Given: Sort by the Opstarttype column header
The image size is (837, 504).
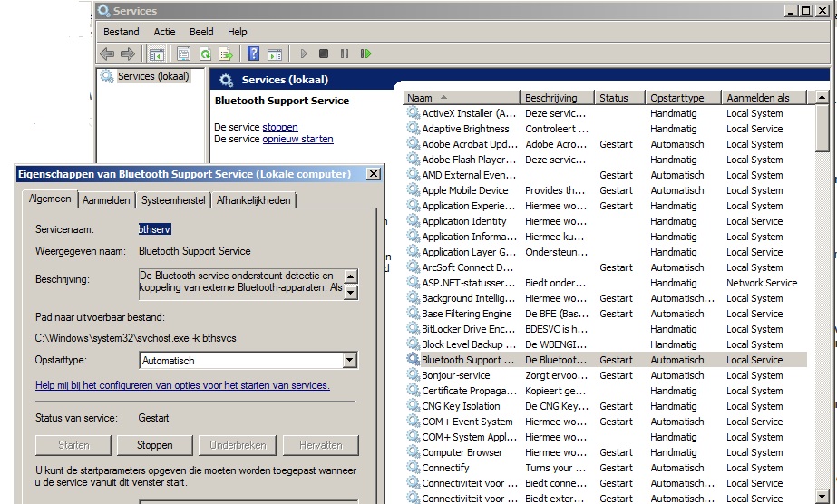Looking at the screenshot, I should (683, 98).
